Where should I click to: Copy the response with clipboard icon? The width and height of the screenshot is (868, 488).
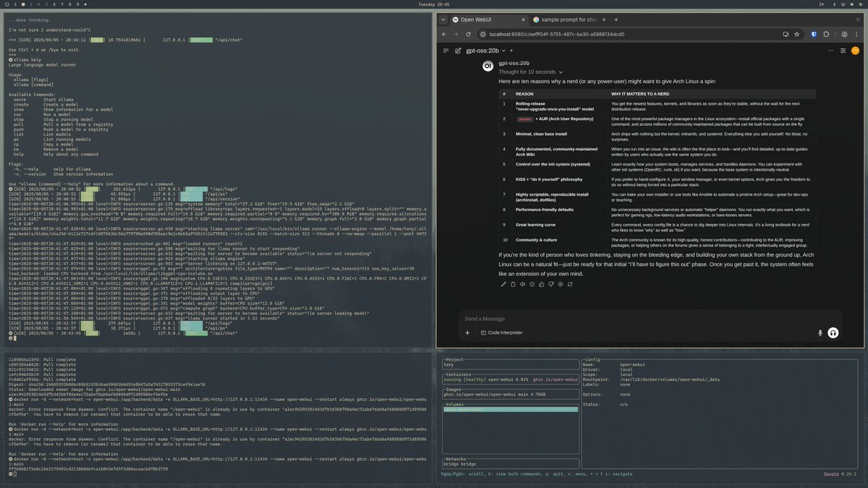(x=513, y=284)
